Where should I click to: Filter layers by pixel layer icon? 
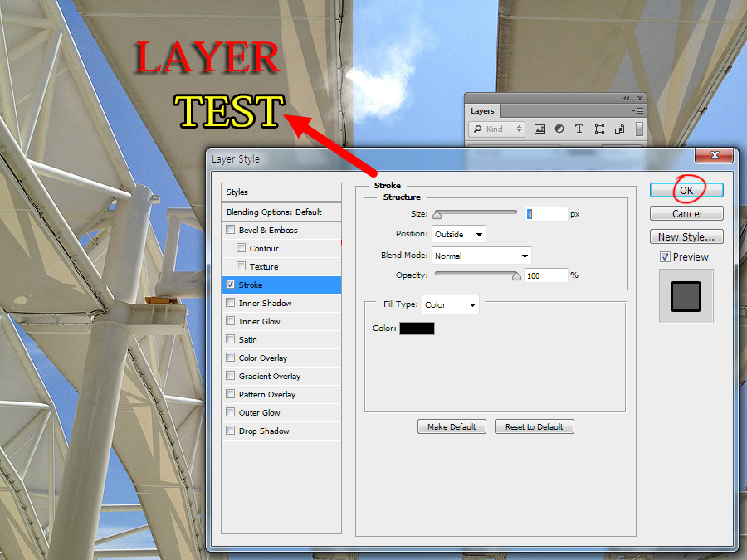click(x=539, y=129)
